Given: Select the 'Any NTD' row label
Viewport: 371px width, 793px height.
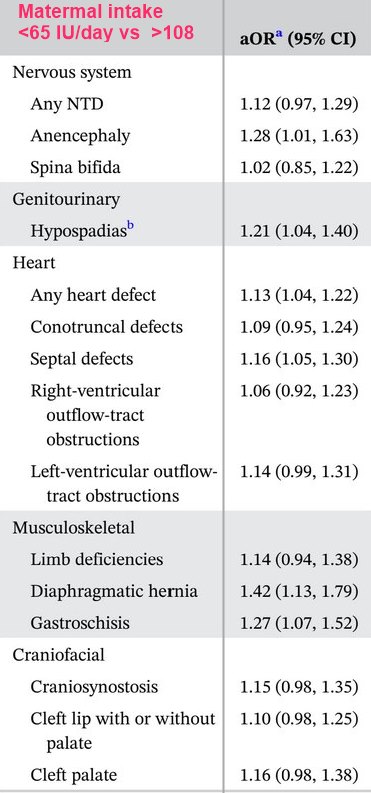Looking at the screenshot, I should click(x=68, y=104).
